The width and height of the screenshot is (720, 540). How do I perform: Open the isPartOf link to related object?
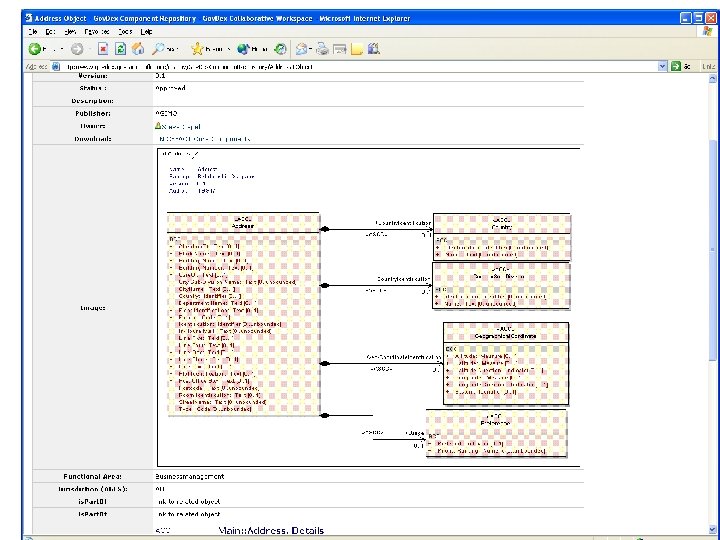tap(190, 502)
